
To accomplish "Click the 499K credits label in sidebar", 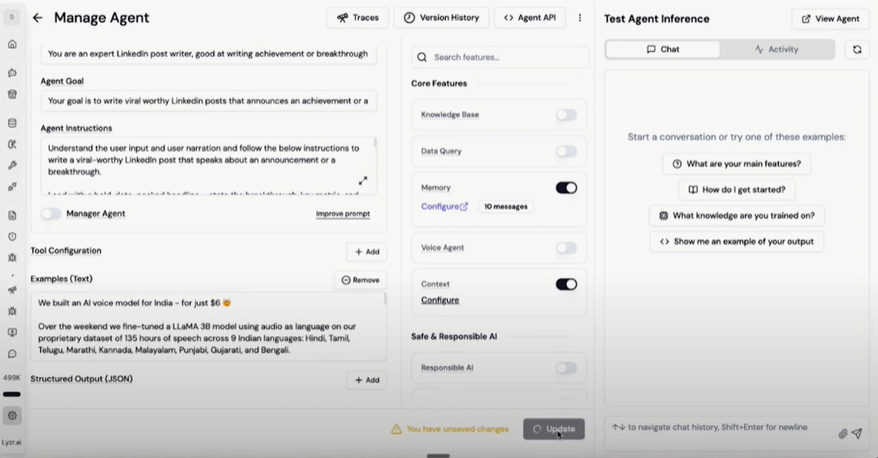I will [x=12, y=377].
